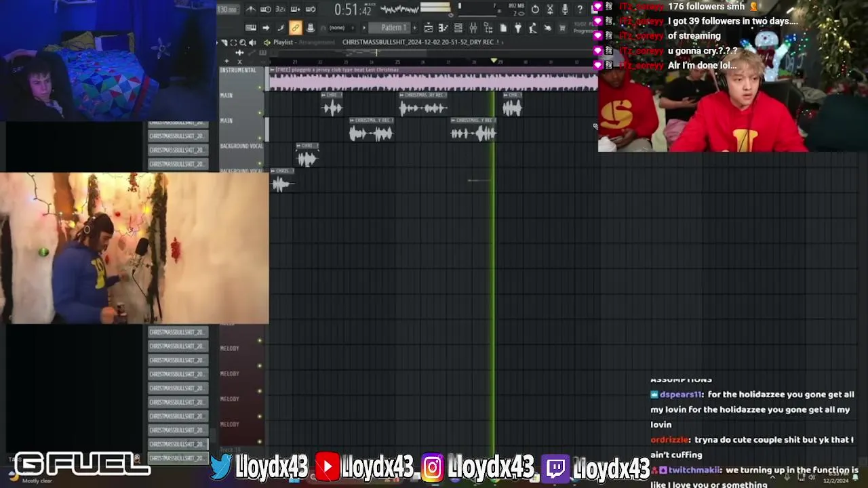This screenshot has width=868, height=488.
Task: Click the small x icon beside the bar ruler
Action: click(x=239, y=62)
